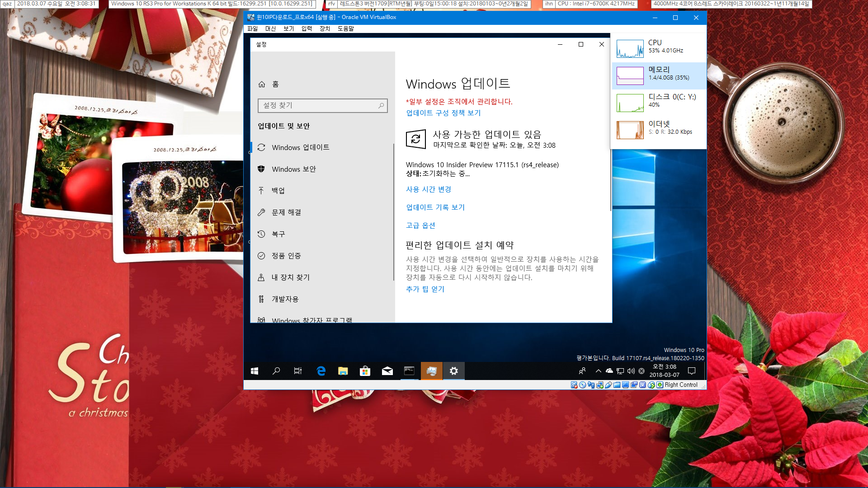The image size is (868, 488).
Task: Maximize the 설정 settings window
Action: pos(581,44)
